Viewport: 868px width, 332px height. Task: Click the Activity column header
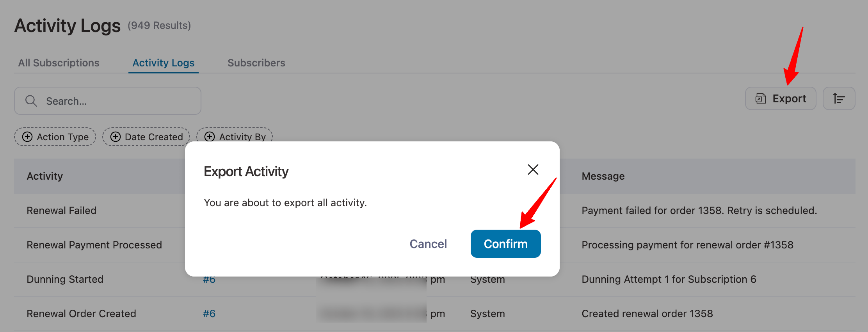[x=44, y=176]
